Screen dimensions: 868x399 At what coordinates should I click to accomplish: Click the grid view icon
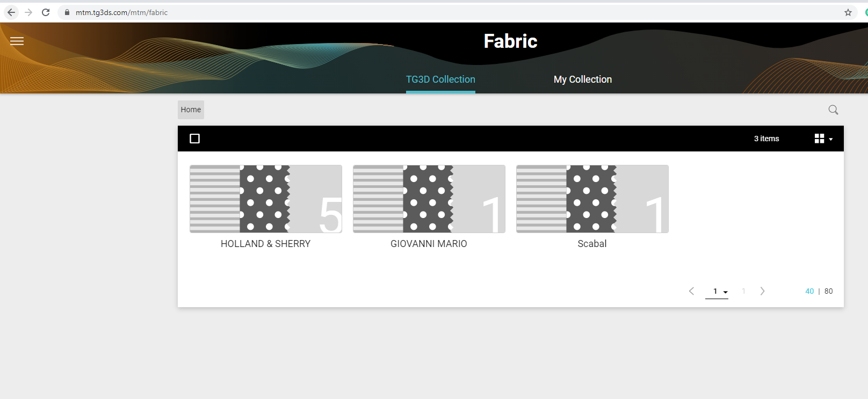pyautogui.click(x=819, y=139)
